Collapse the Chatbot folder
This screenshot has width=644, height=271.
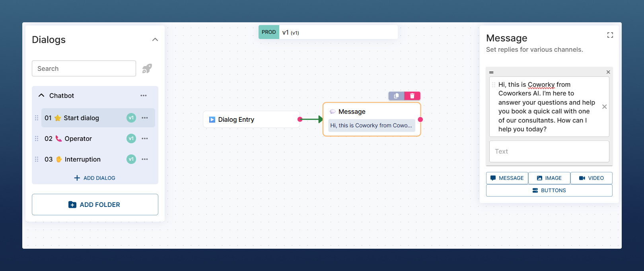coord(41,96)
